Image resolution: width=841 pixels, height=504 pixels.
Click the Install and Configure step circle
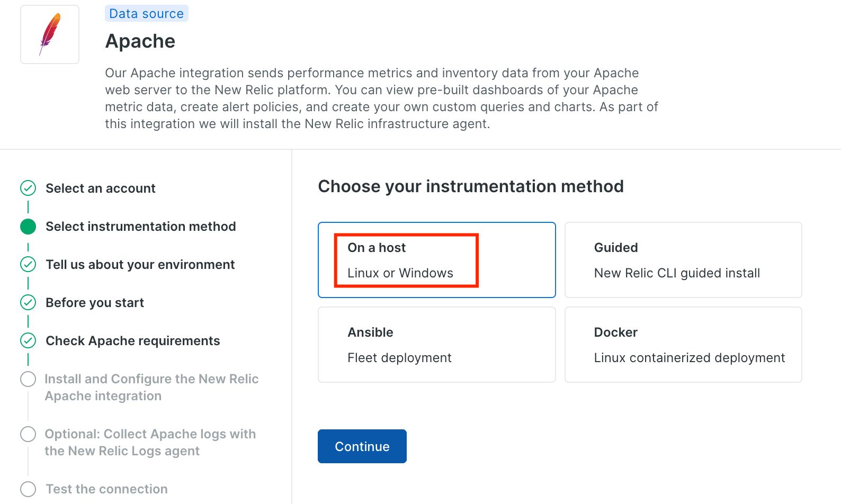(28, 379)
